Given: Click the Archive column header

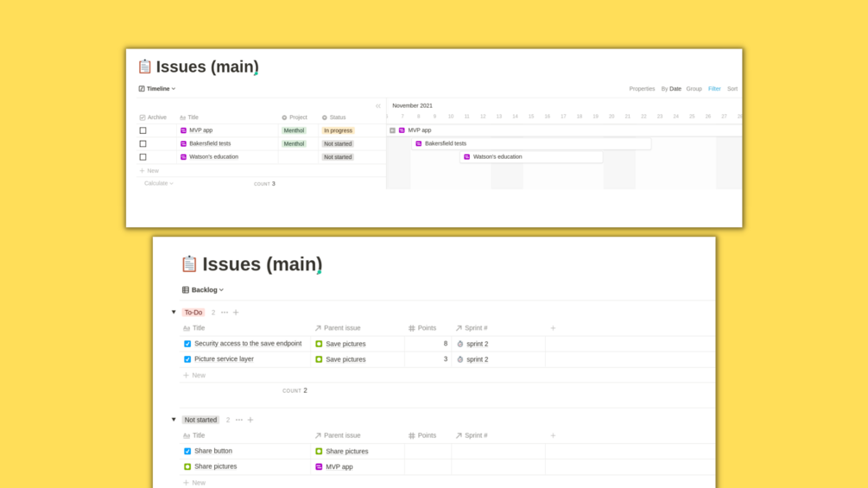Looking at the screenshot, I should pos(153,117).
